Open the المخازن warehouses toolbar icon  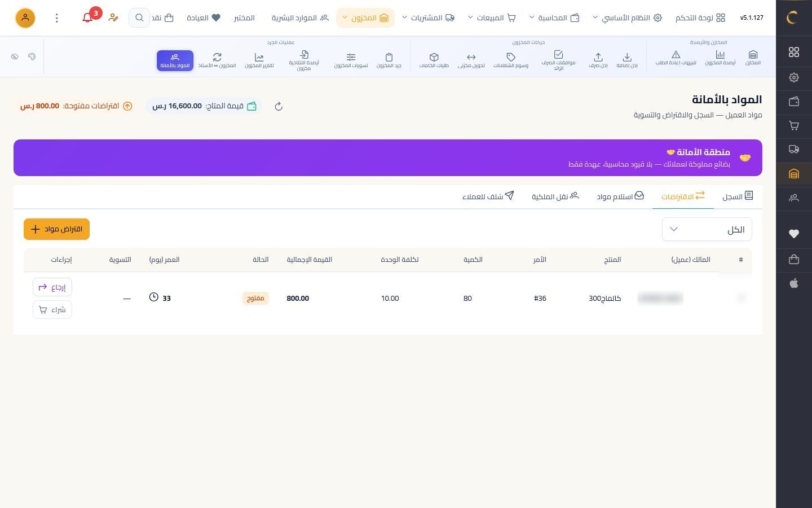pos(753,58)
